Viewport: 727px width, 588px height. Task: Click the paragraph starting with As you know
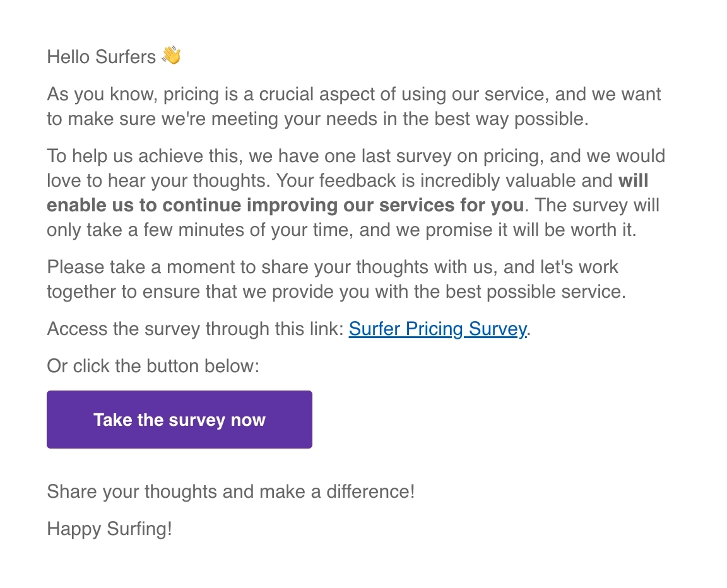pos(353,106)
